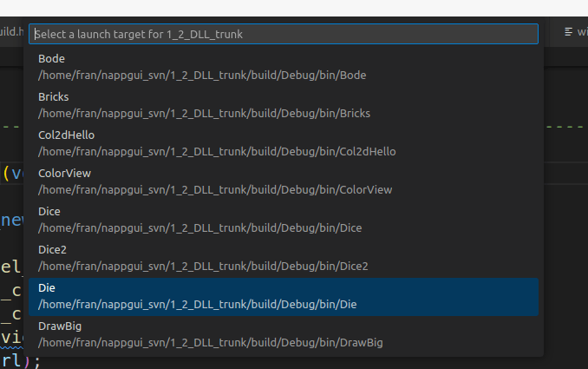Click the launch target search input field
Screen dimensions: 588x369
(x=284, y=34)
